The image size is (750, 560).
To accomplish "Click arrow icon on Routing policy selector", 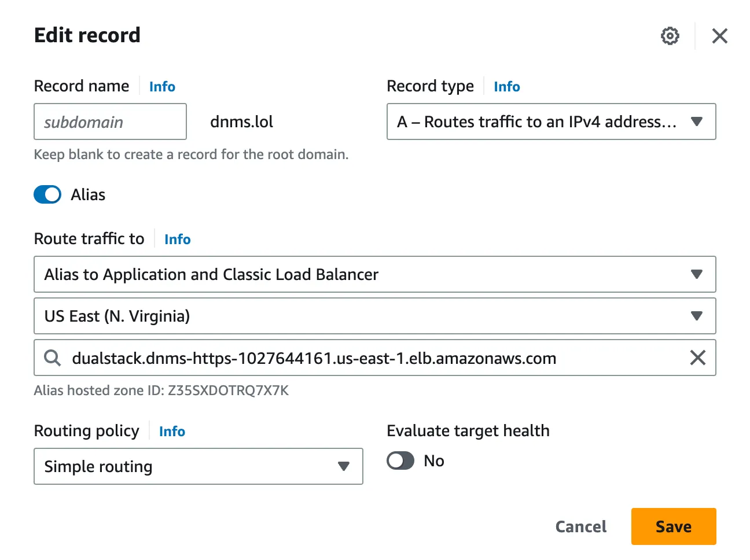I will click(x=344, y=466).
